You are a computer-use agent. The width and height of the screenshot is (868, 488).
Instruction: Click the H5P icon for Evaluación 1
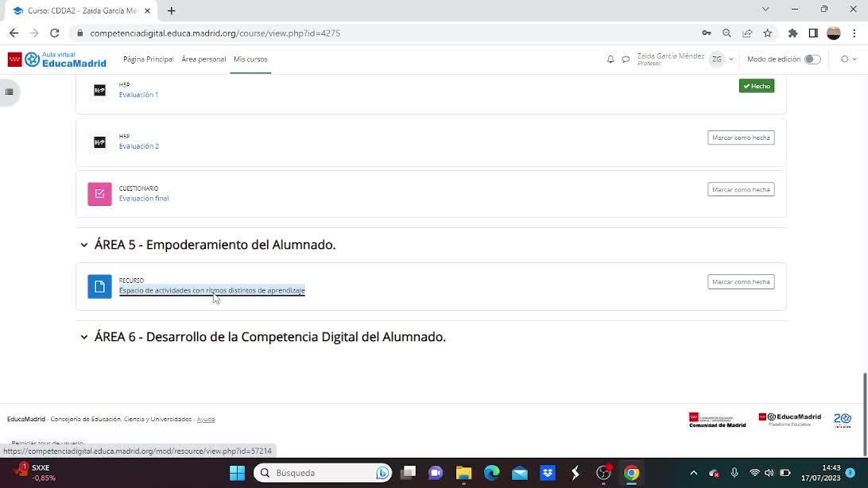(x=99, y=90)
